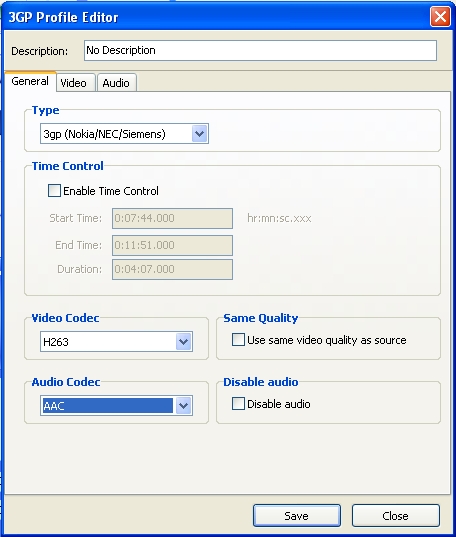
Task: Close the 3GP Profile Editor window
Action: (440, 17)
